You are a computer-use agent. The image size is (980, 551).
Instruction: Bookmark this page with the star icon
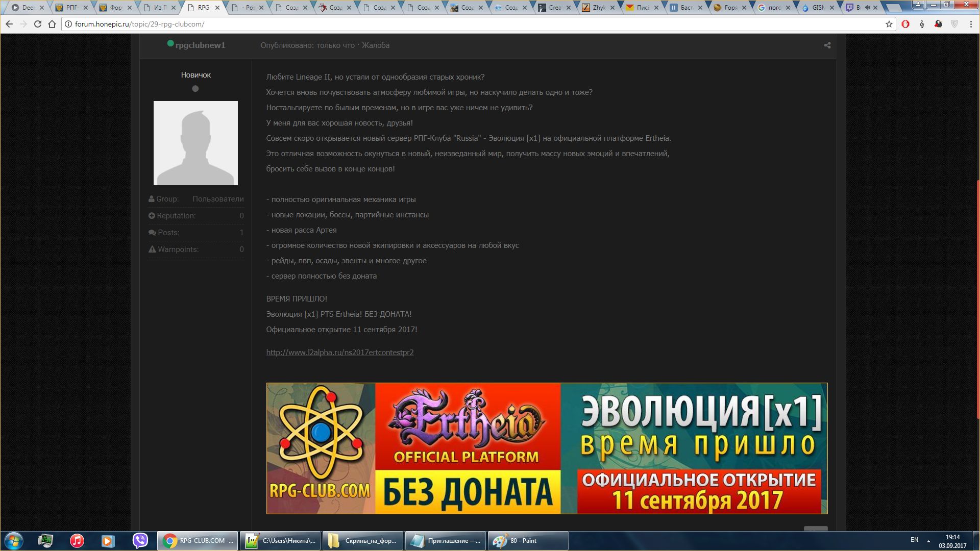(889, 24)
